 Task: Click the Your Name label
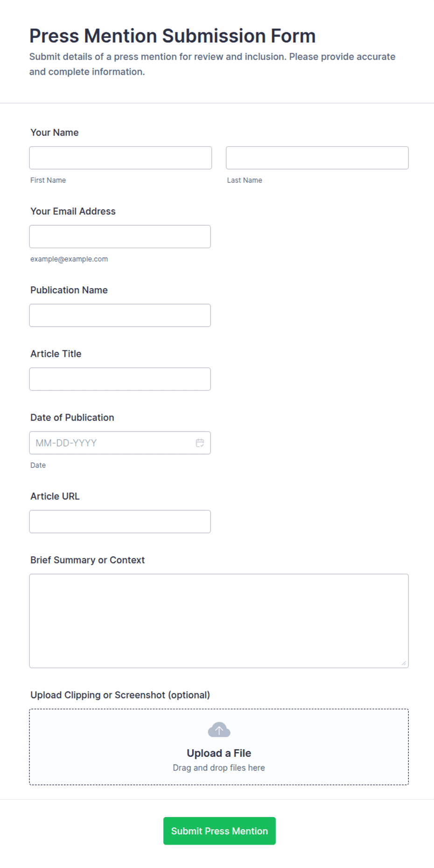(55, 133)
